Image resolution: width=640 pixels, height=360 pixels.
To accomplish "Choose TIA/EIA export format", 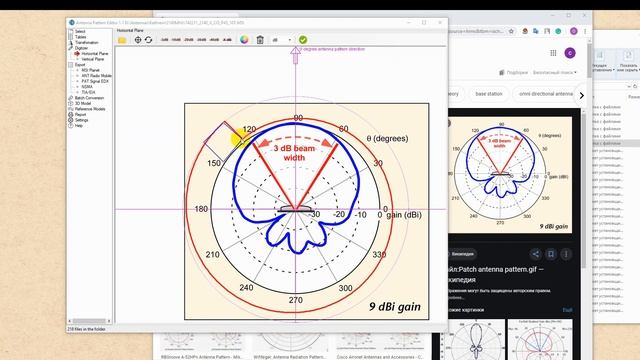I will pyautogui.click(x=88, y=92).
